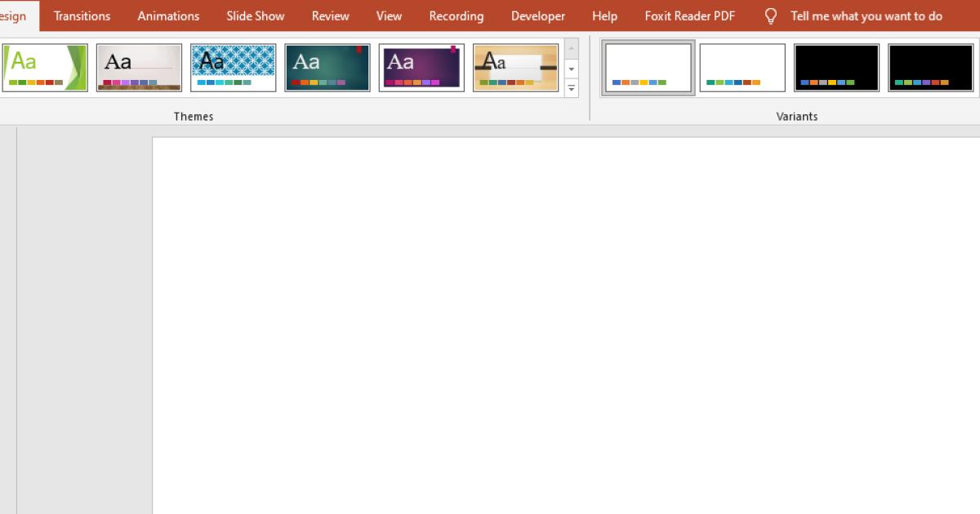Image resolution: width=980 pixels, height=514 pixels.
Task: Apply the green Facet theme
Action: point(45,66)
